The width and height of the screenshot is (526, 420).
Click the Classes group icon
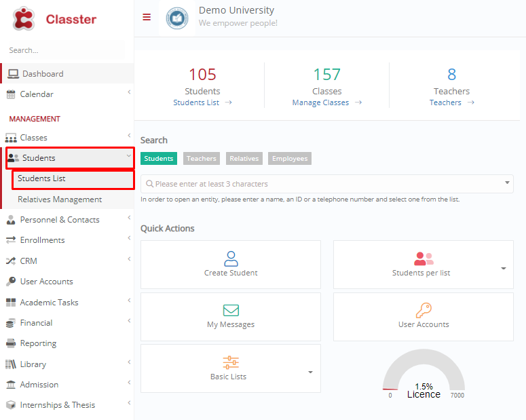coord(11,138)
